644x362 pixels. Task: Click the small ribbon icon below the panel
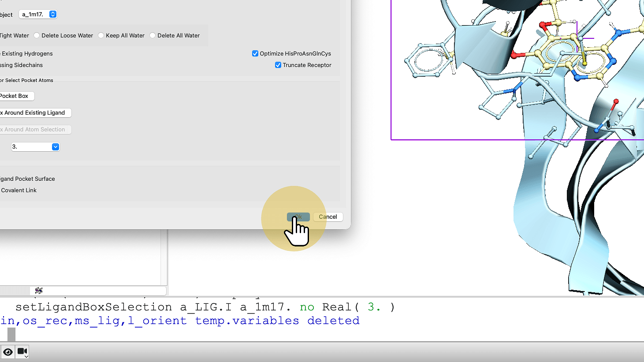39,291
